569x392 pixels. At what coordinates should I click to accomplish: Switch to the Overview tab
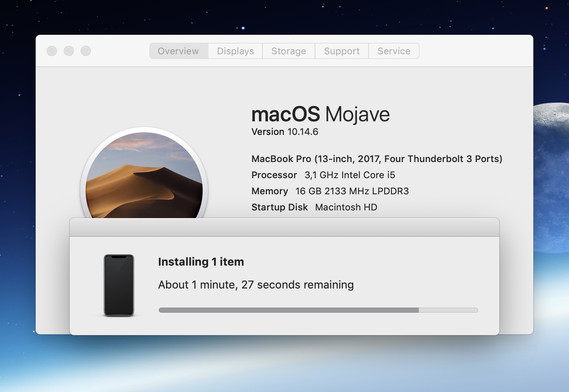pyautogui.click(x=179, y=51)
